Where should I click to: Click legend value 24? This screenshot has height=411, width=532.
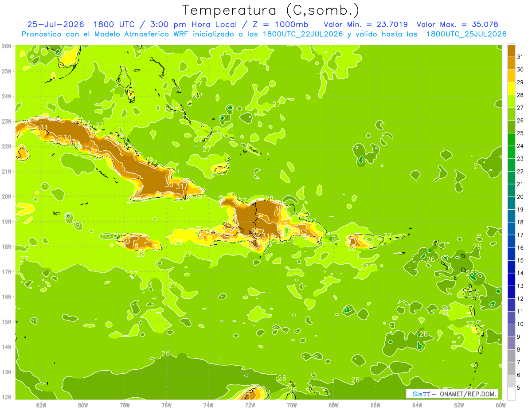point(520,146)
